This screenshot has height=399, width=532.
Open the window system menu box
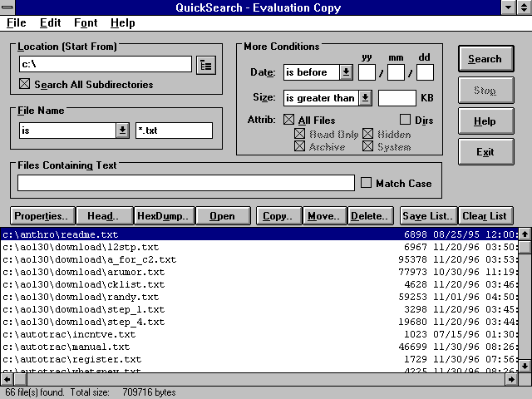8,7
